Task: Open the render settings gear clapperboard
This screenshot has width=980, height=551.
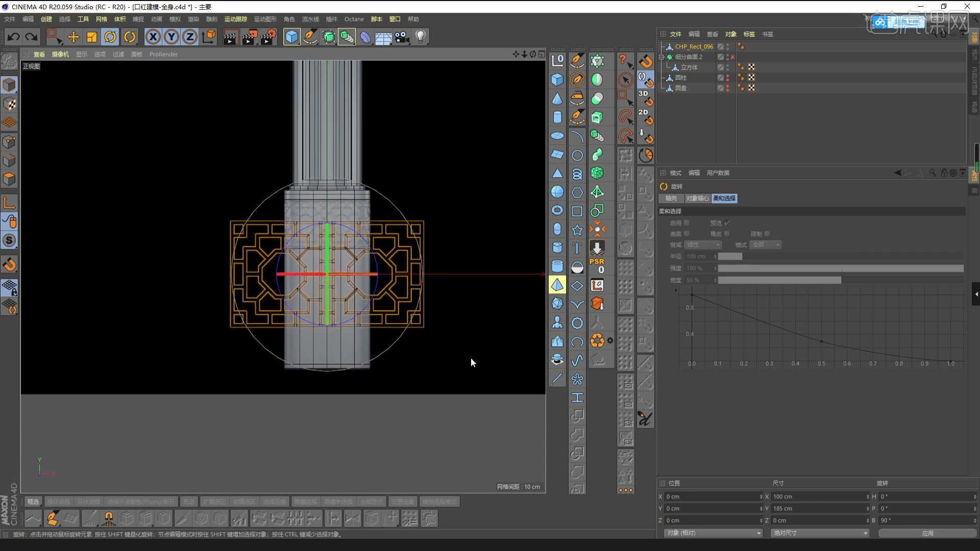Action: point(268,37)
